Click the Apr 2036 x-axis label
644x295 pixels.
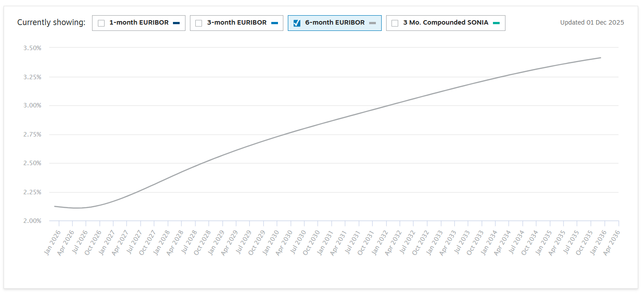point(612,243)
